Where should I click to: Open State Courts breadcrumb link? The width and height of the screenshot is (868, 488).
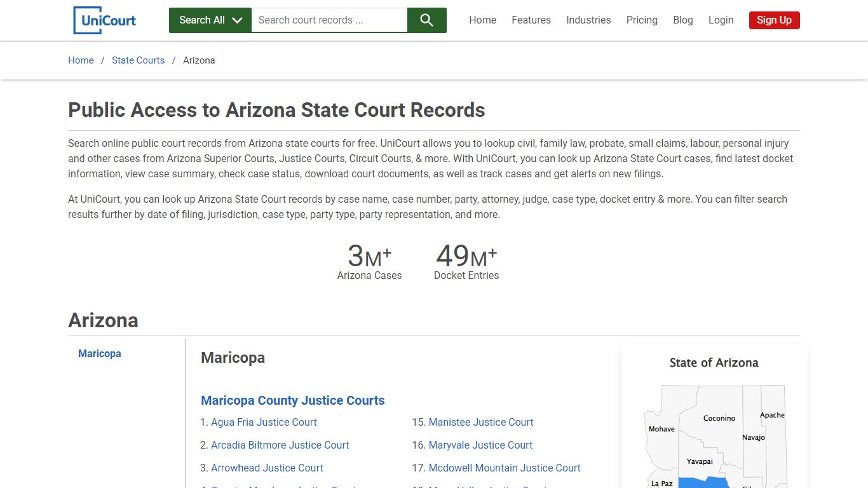tap(138, 60)
